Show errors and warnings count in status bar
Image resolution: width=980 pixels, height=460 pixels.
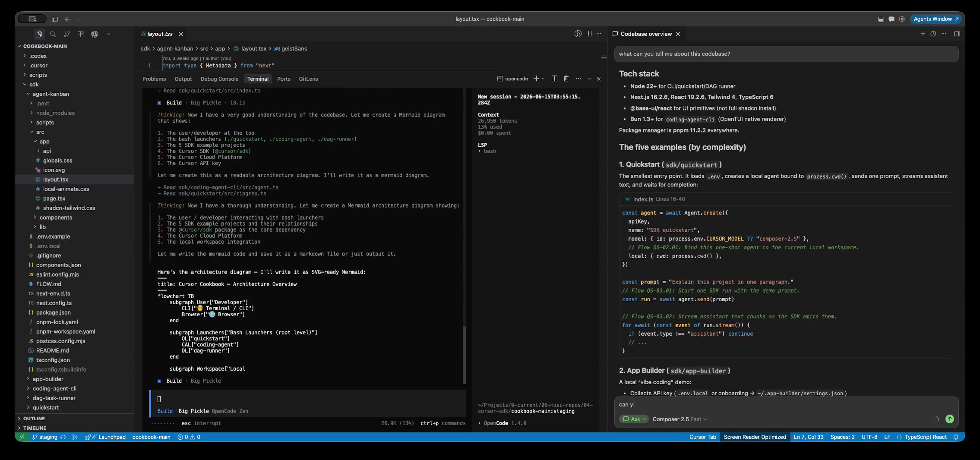pos(189,437)
